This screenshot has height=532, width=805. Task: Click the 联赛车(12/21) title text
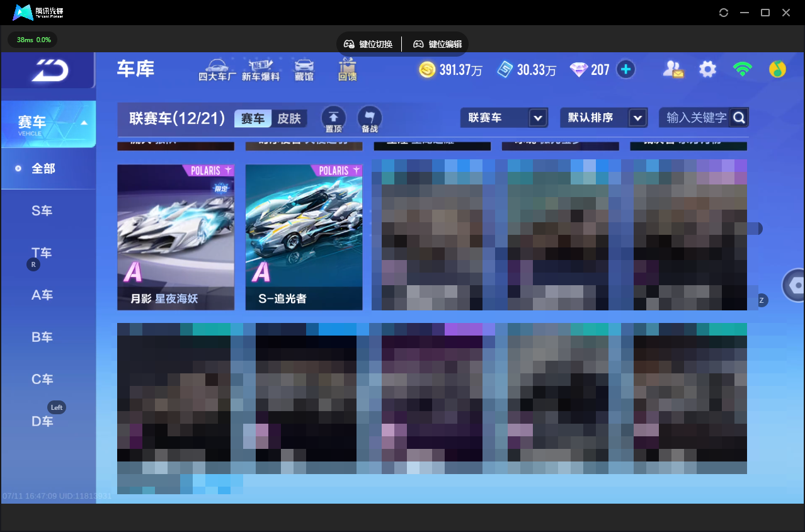point(177,118)
